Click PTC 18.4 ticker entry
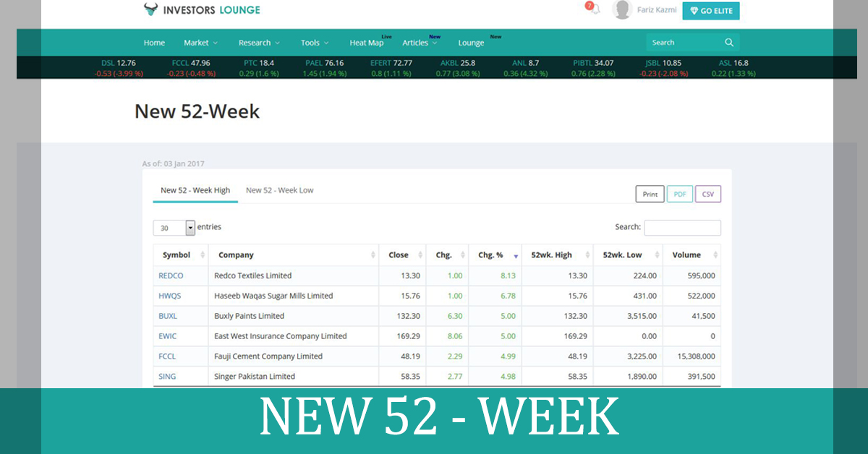 (259, 68)
